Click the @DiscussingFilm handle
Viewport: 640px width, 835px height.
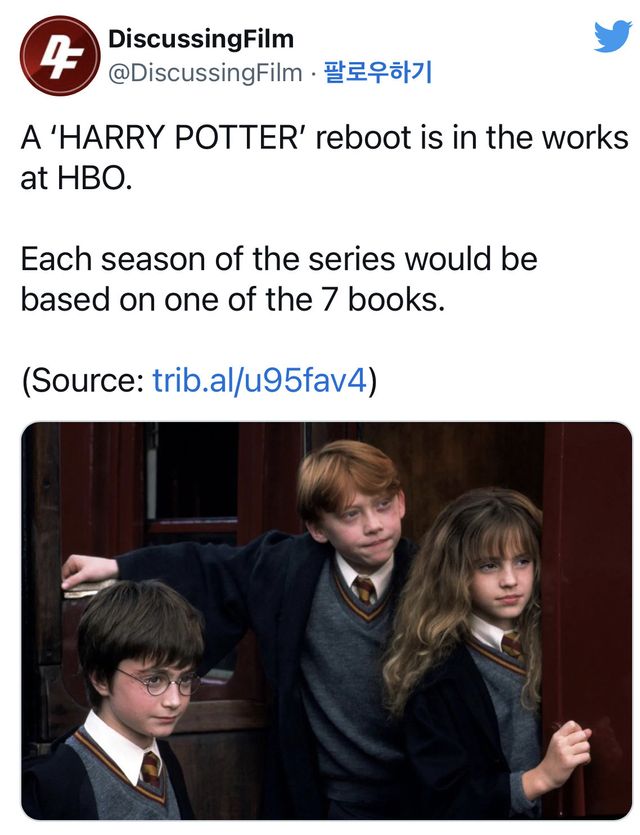(205, 73)
